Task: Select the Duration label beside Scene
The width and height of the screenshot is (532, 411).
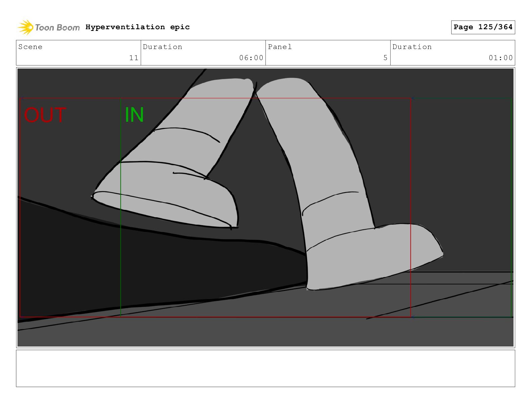Action: coord(163,47)
